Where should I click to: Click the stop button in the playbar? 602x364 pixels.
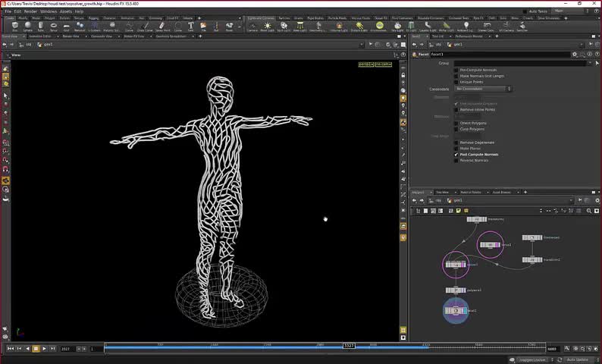(x=36, y=348)
